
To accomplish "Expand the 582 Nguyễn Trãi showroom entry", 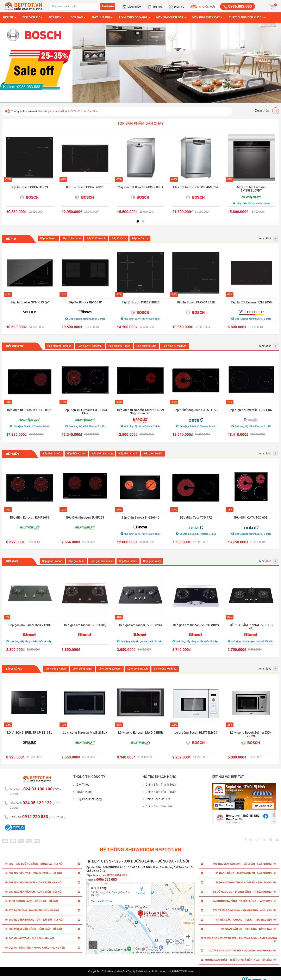I will click(42, 873).
